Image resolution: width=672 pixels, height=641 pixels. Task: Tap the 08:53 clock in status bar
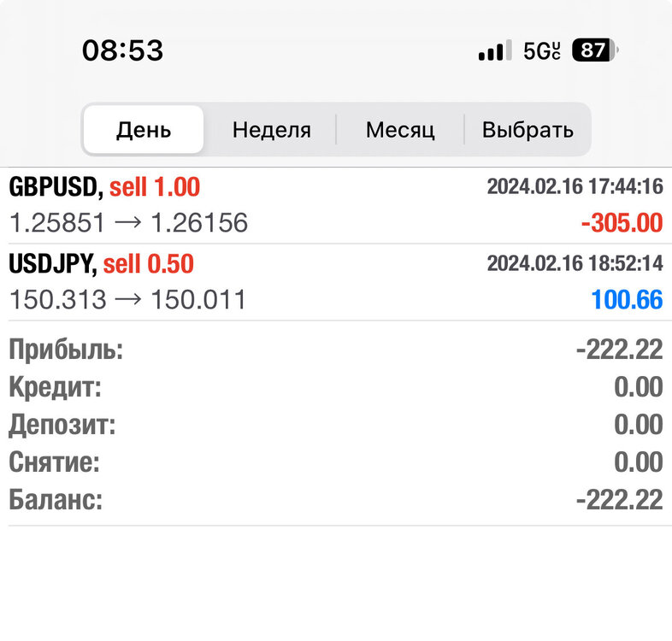(x=122, y=50)
